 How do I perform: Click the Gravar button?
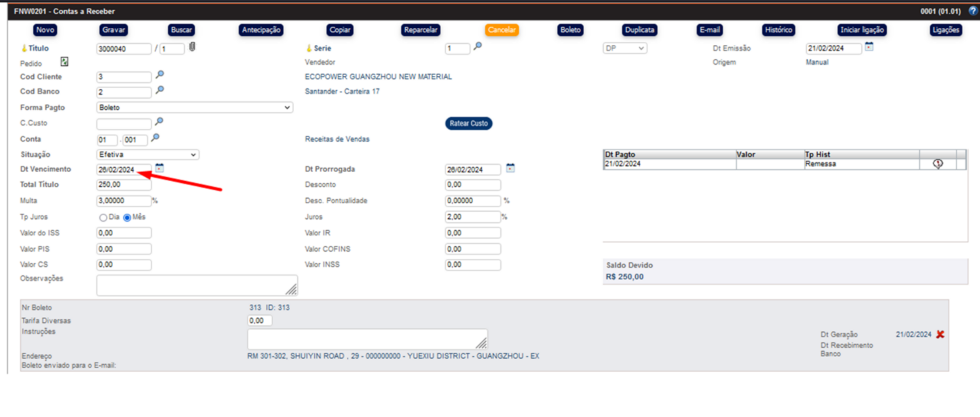tap(114, 30)
